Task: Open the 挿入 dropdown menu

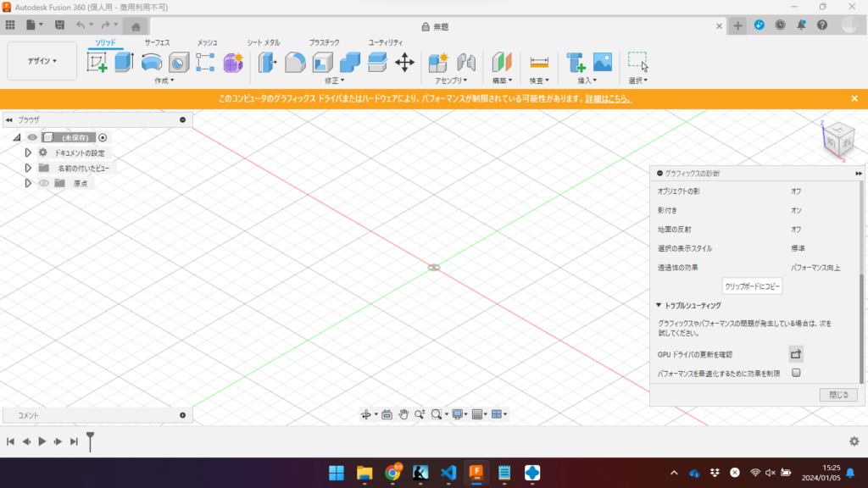Action: pos(587,80)
